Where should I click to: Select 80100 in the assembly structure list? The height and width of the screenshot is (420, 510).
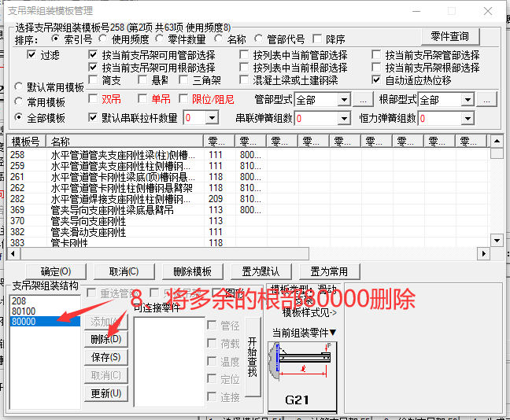pos(22,311)
